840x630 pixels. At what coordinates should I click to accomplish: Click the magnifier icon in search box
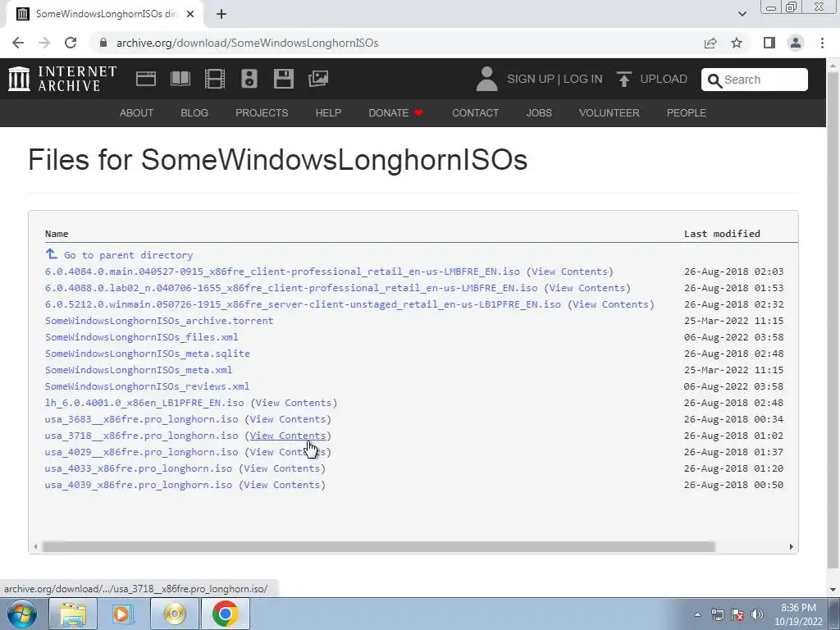point(714,80)
